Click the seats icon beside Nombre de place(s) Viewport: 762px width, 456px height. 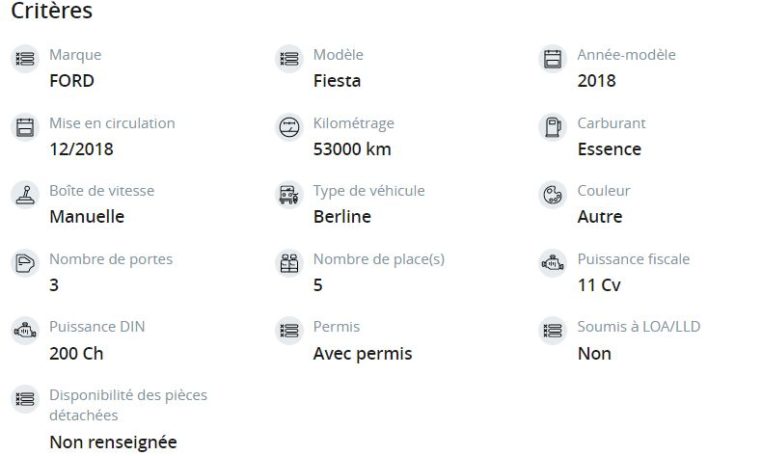click(289, 263)
